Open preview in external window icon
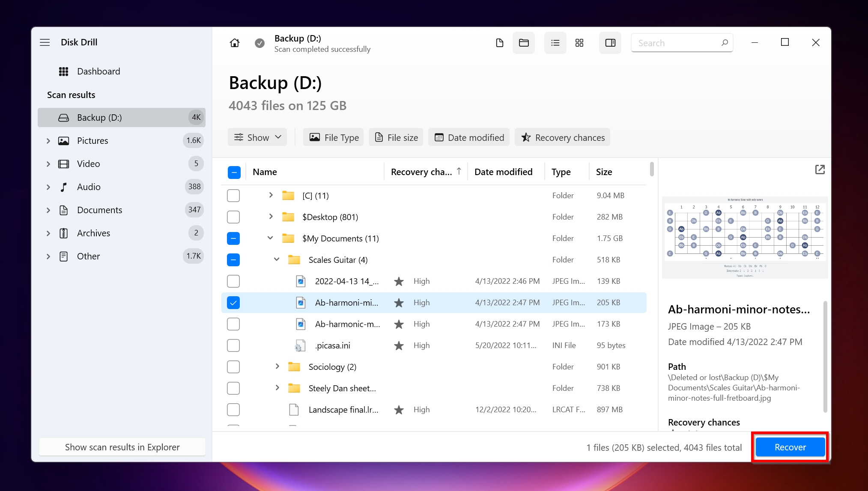This screenshot has height=491, width=868. tap(820, 170)
